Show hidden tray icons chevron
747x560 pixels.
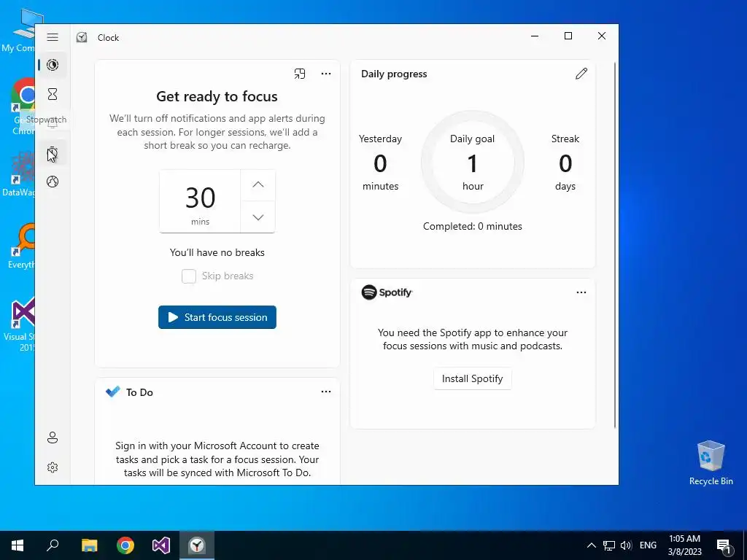pos(591,545)
